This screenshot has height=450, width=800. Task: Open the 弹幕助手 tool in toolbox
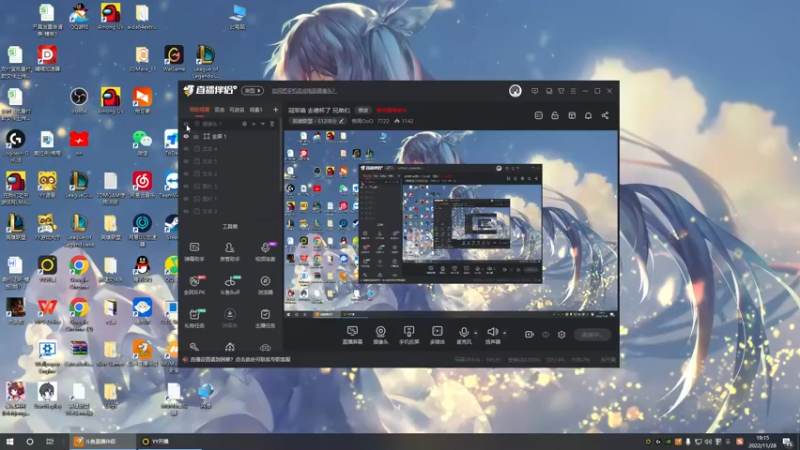click(x=194, y=252)
